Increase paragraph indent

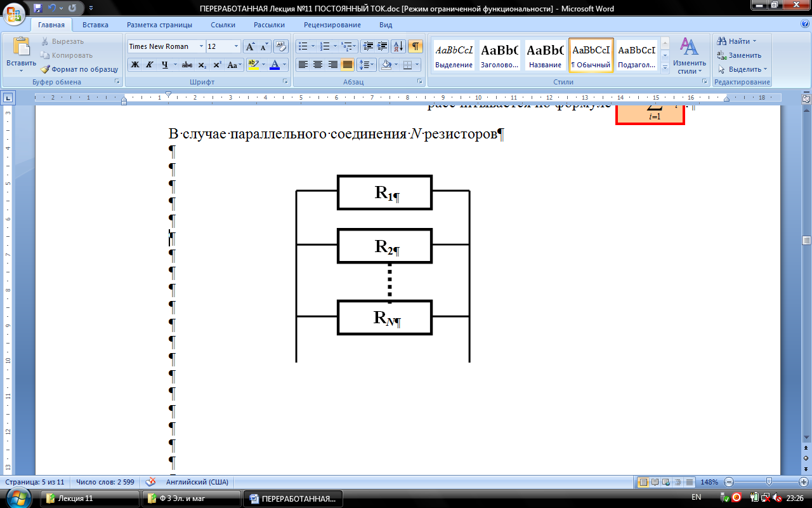point(382,46)
